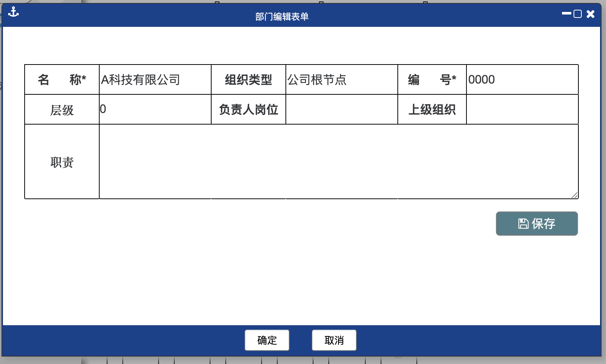
Task: Click the 组织类型 field showing 公司根节点
Action: [341, 80]
